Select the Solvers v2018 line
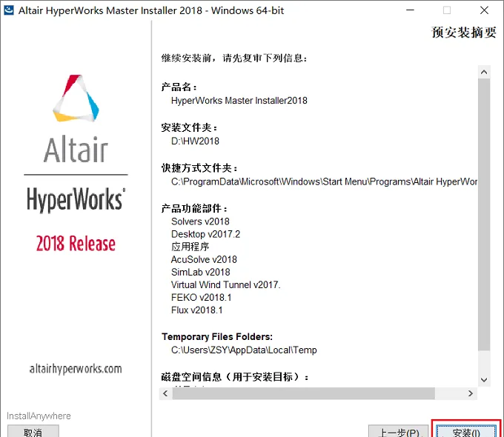This screenshot has width=504, height=437. click(x=200, y=221)
